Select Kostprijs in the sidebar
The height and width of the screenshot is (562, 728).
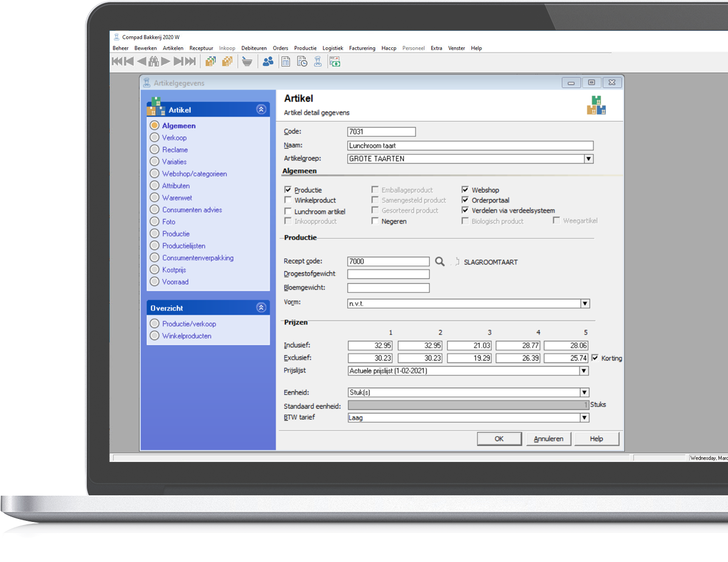[174, 270]
